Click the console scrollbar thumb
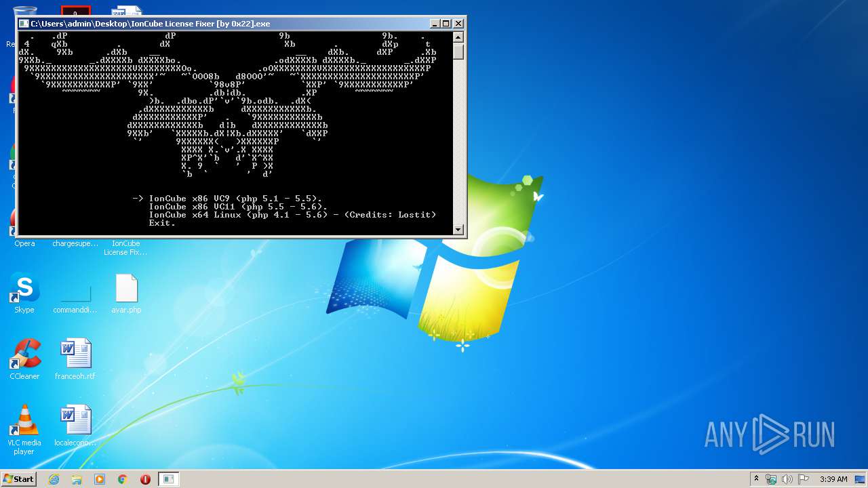This screenshot has width=868, height=488. point(458,52)
